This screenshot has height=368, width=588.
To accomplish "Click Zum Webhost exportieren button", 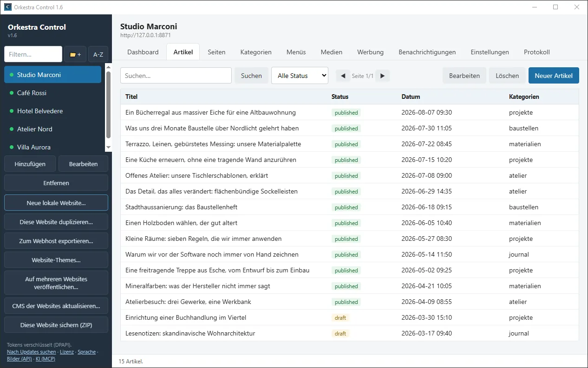I will (x=56, y=241).
